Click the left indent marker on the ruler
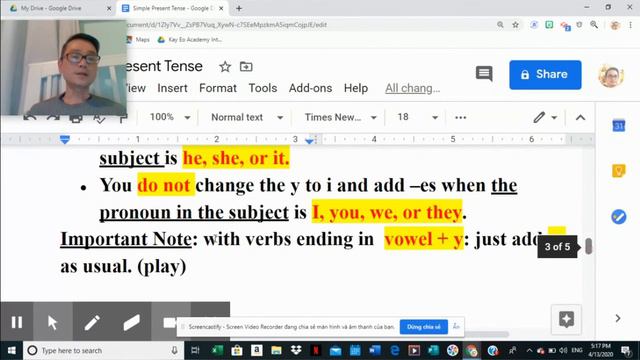 (64, 140)
